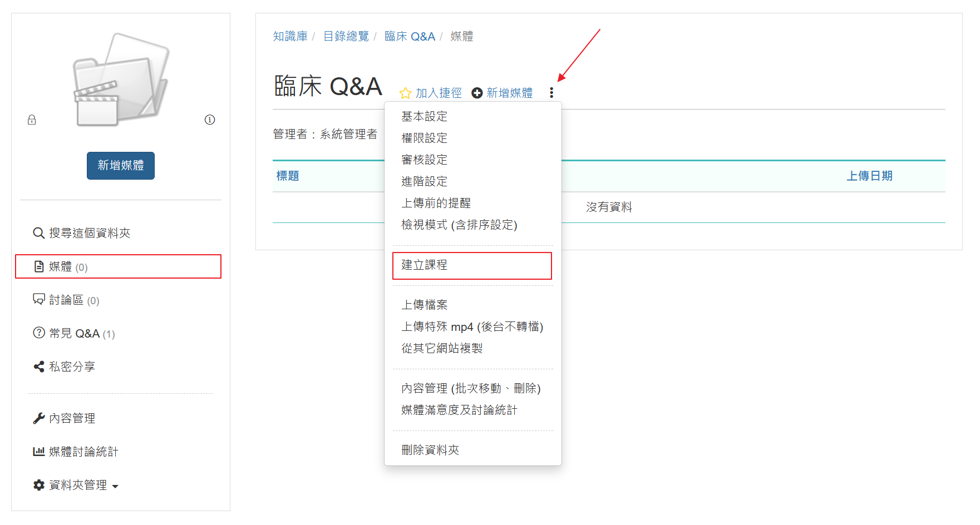The width and height of the screenshot is (980, 525).
Task: Click the question mark icon for 常見 Q&A
Action: [38, 333]
